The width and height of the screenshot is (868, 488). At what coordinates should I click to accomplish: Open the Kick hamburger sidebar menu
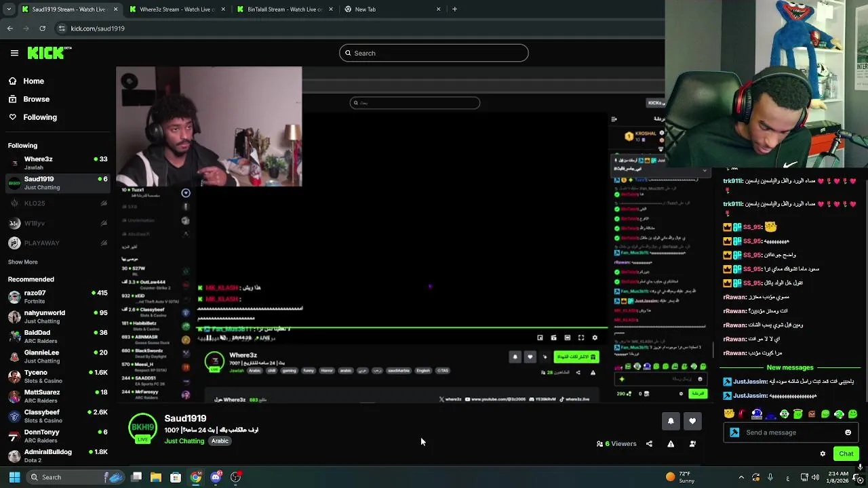coord(14,53)
